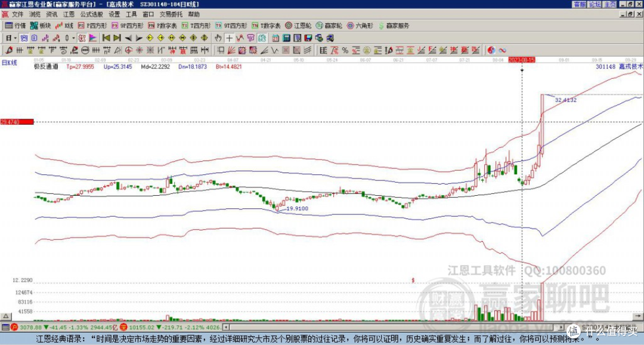
Task: Open 客服 customer service link
Action: 580,4
